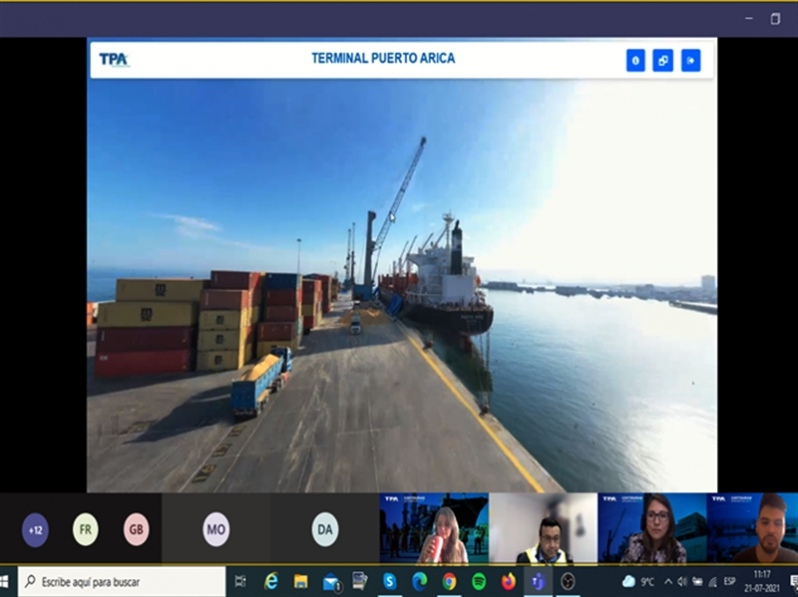Select video tile of bearded man
Viewport: 798px width, 597px height.
tap(753, 528)
